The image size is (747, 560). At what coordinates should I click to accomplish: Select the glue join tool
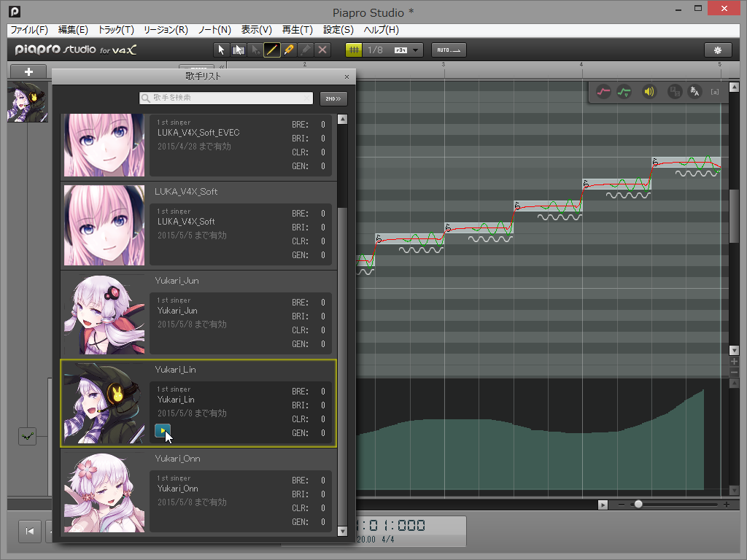(x=306, y=50)
